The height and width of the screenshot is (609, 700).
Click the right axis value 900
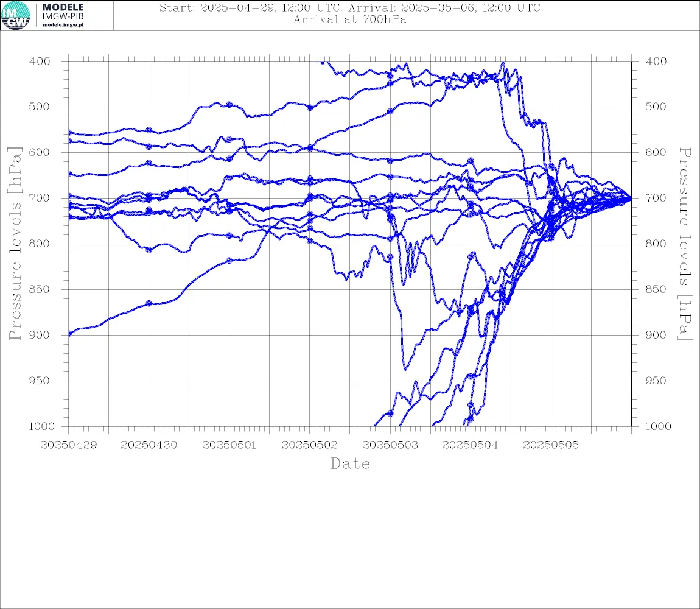656,335
